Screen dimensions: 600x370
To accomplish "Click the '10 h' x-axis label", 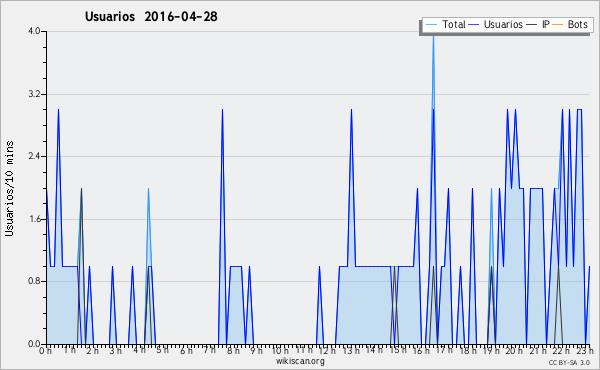I will pos(280,351).
